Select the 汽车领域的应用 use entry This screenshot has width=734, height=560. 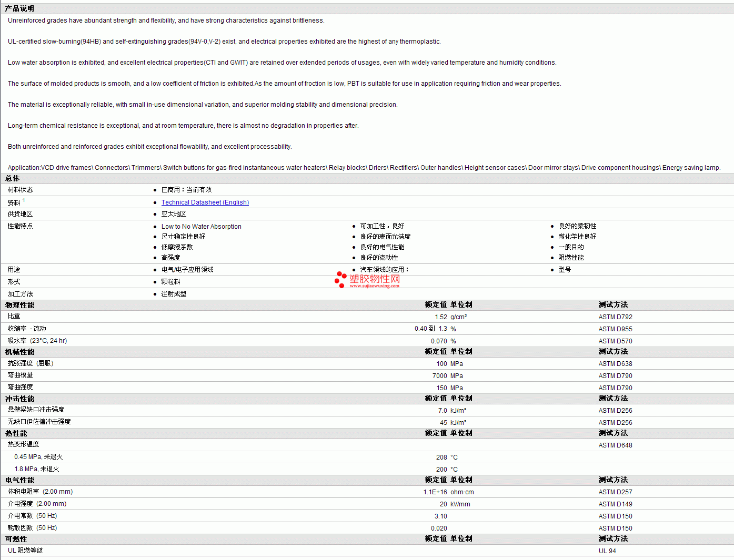point(384,270)
